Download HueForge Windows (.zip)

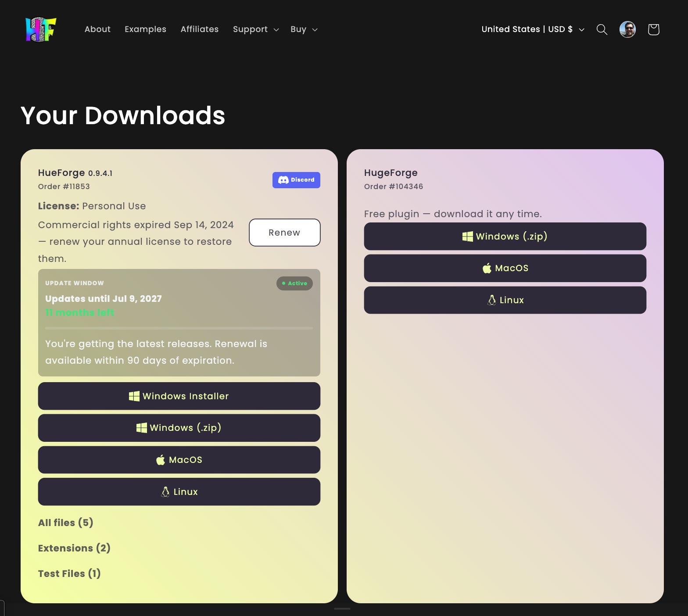click(x=179, y=428)
